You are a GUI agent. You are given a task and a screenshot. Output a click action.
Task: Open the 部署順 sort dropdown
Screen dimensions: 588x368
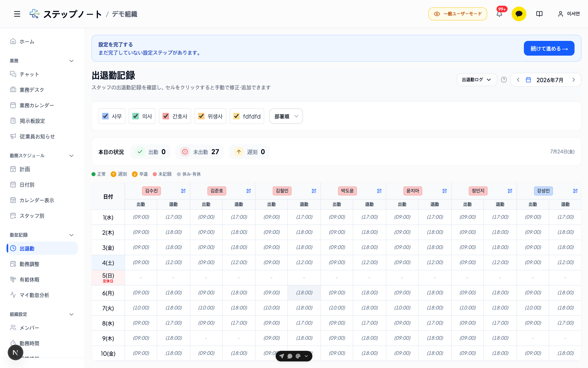286,116
